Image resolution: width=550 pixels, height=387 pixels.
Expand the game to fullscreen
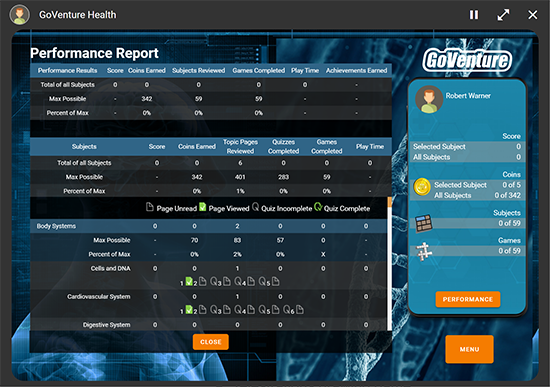(x=503, y=15)
